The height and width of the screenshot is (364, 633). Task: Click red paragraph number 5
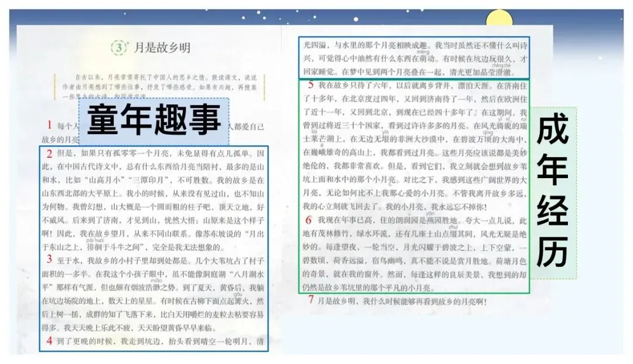click(x=311, y=85)
